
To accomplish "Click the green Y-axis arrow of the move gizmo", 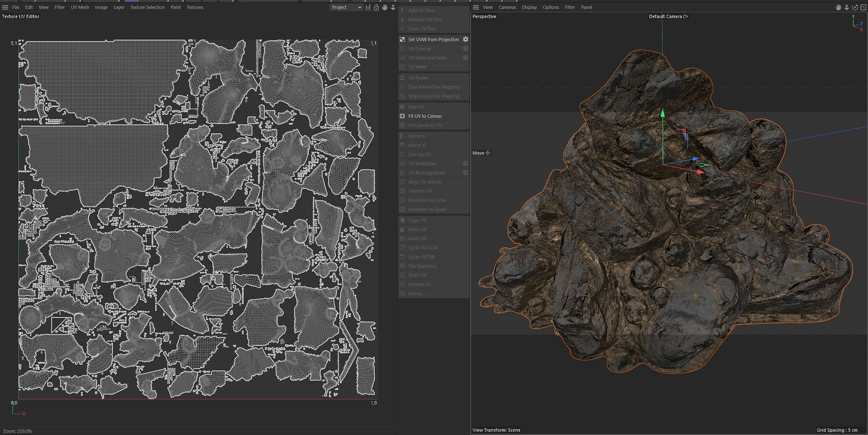I will 663,114.
